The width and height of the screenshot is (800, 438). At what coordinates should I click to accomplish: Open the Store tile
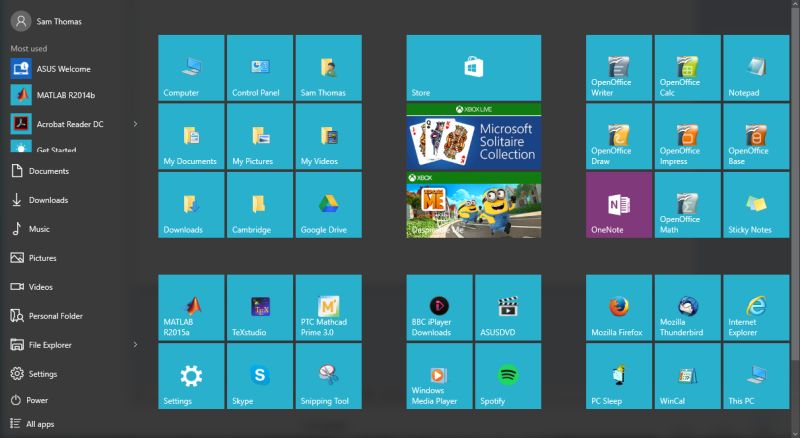coord(473,68)
